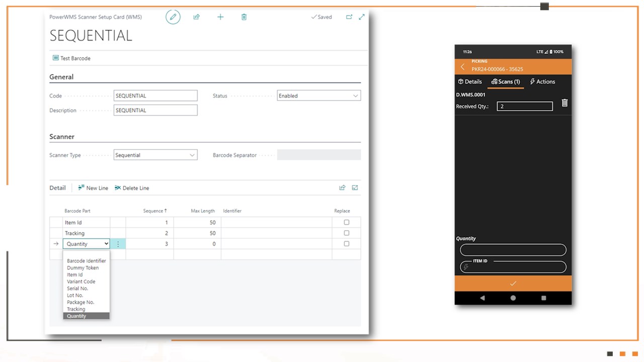This screenshot has width=644, height=362.
Task: Click Max Length 0 cell in Quantity row
Action: point(197,244)
